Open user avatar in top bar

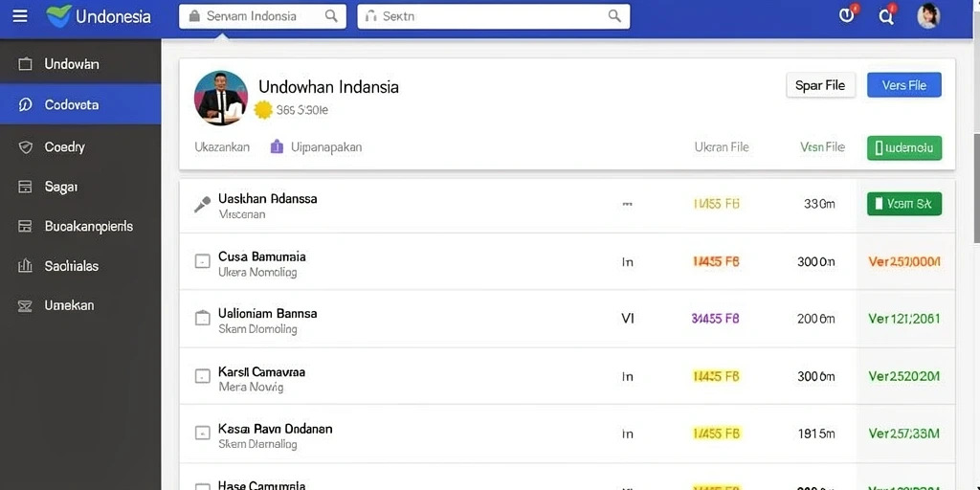[928, 16]
